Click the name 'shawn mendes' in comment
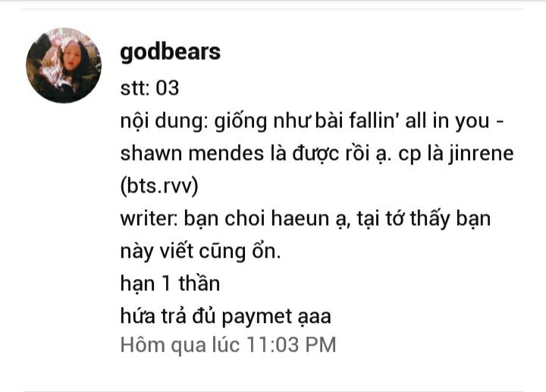Screen dimensions: 546x392 pyautogui.click(x=192, y=153)
